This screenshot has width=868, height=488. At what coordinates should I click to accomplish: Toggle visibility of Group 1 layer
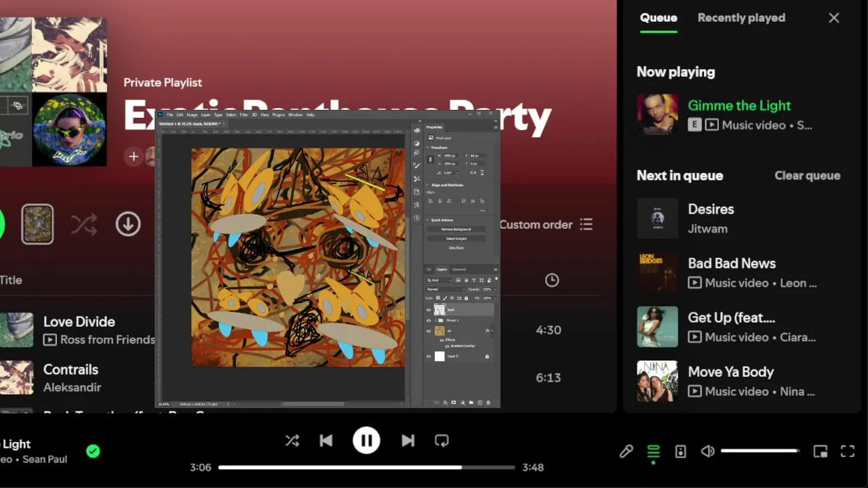[429, 321]
